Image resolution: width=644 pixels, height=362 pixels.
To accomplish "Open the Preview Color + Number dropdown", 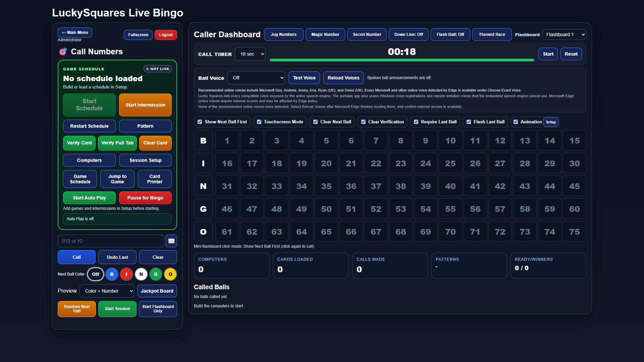I will (107, 291).
